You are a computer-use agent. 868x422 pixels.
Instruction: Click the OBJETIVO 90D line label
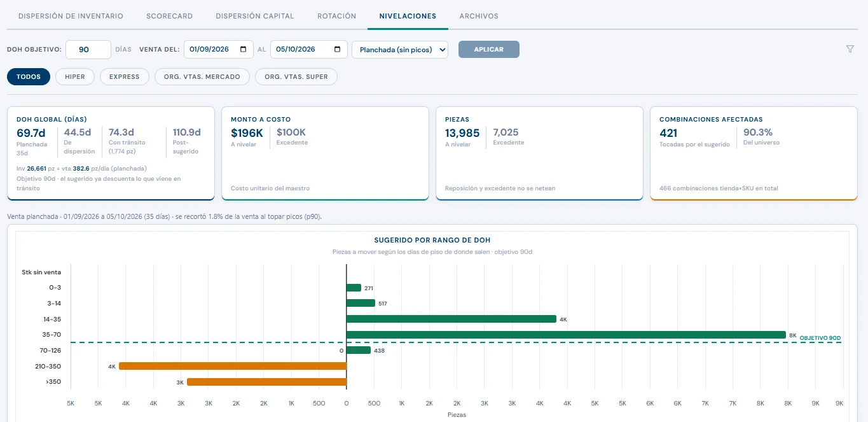tap(820, 337)
